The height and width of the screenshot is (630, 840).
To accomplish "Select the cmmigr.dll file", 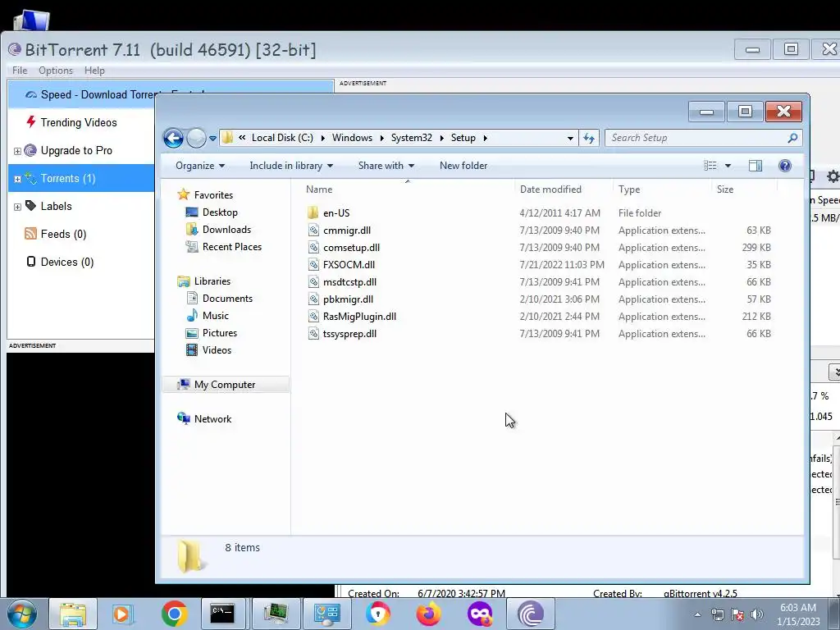I will [347, 231].
